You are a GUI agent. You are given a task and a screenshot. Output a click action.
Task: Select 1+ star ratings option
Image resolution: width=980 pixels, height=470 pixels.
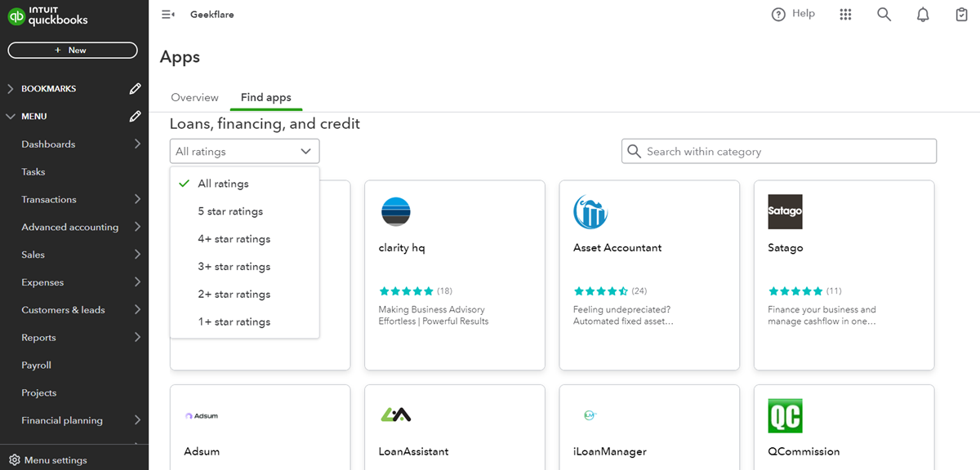[x=244, y=321]
